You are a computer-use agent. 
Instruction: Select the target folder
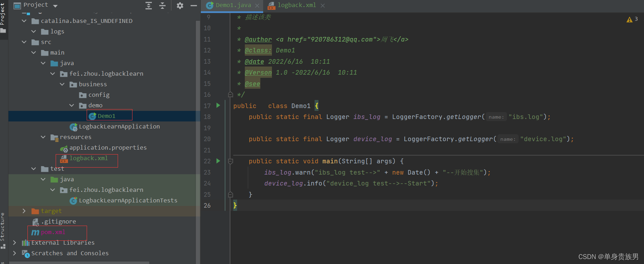click(x=51, y=211)
